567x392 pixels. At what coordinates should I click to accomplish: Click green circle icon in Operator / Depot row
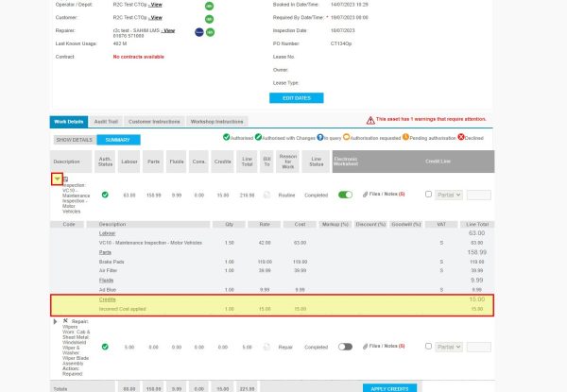coord(209,6)
